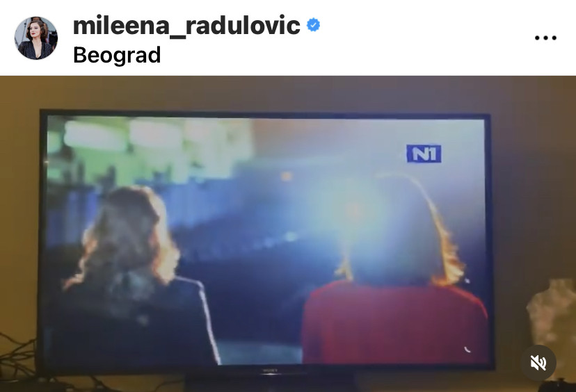Click the blue verified badge
The width and height of the screenshot is (576, 392).
[313, 25]
